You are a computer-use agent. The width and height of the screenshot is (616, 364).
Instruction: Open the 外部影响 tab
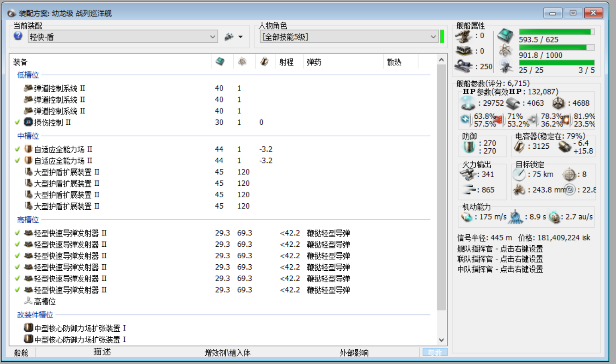pos(354,352)
